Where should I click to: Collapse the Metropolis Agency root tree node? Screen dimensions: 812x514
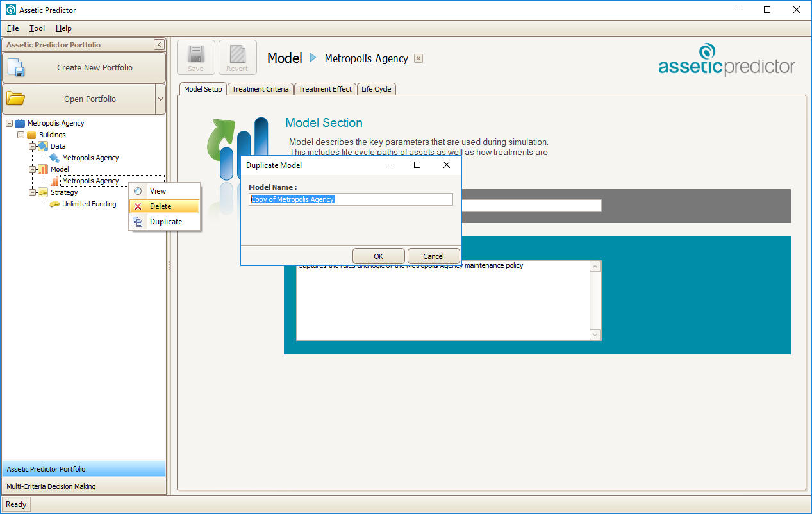(x=9, y=123)
